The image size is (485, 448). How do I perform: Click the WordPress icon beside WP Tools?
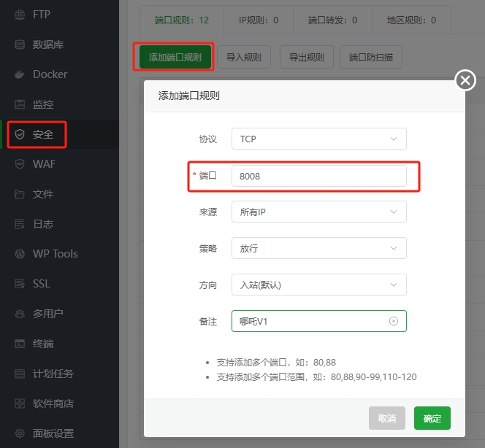(x=20, y=254)
